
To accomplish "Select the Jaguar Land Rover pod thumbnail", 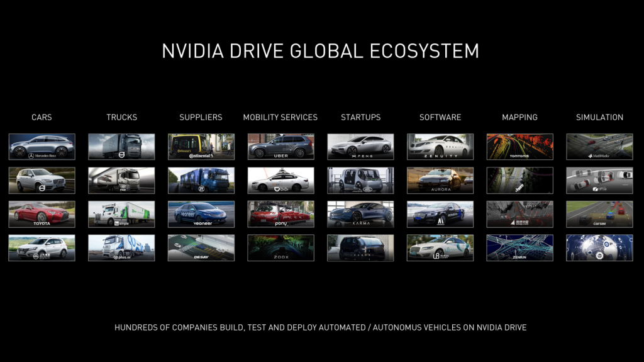I will coord(360,180).
